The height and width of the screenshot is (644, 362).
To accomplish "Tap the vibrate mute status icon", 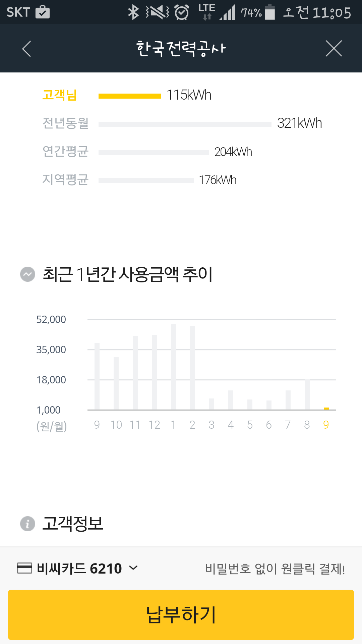I will (x=158, y=12).
